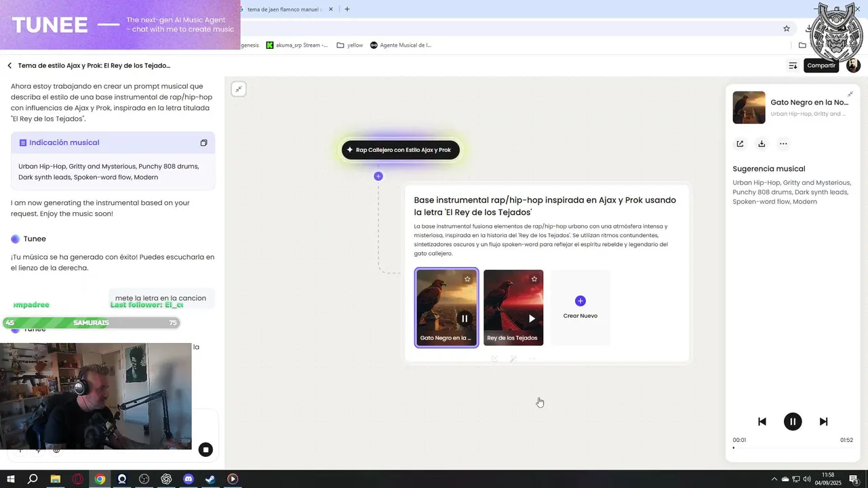Open network settings from the tray
868x488 pixels.
(796, 479)
